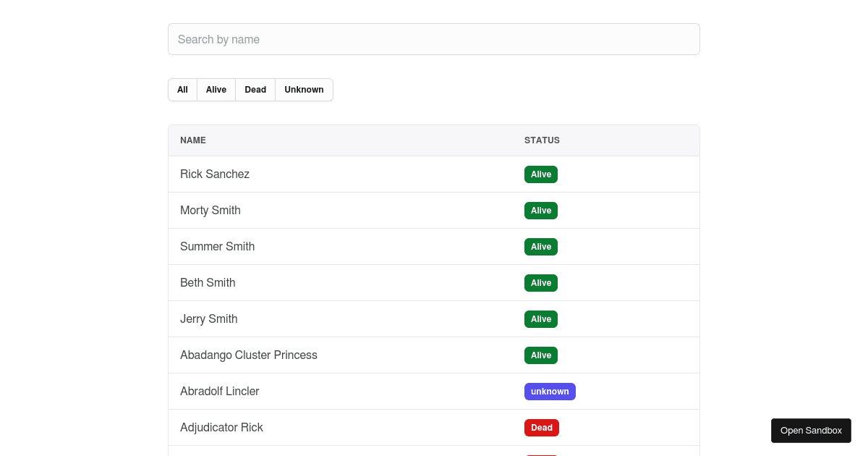The height and width of the screenshot is (456, 868).
Task: Open Sandbox button at bottom right
Action: tap(811, 431)
